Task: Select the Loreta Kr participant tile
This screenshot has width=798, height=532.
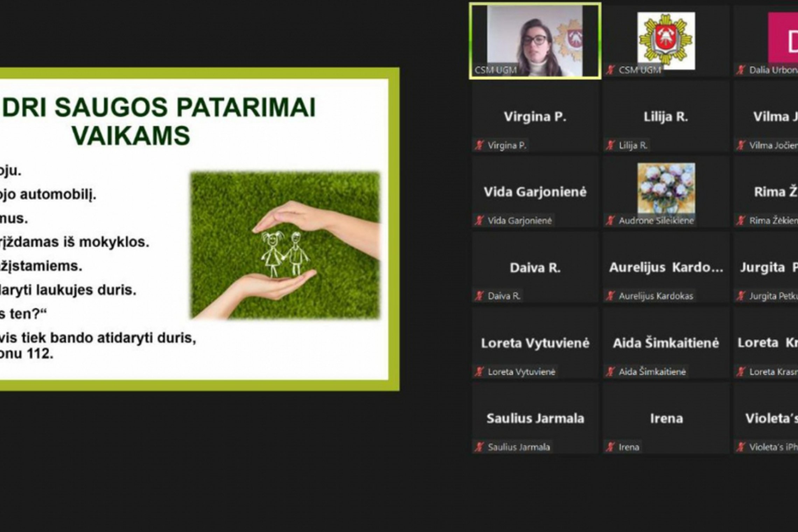Action: pyautogui.click(x=766, y=343)
